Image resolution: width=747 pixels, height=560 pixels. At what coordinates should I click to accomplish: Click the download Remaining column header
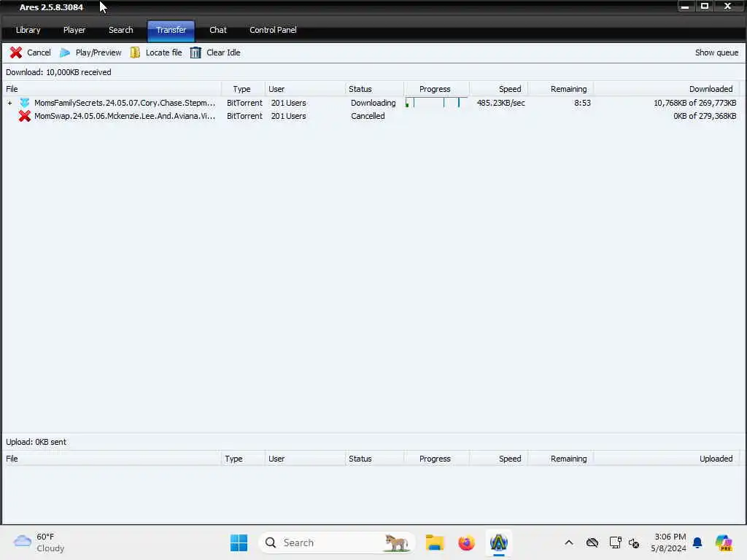point(561,89)
